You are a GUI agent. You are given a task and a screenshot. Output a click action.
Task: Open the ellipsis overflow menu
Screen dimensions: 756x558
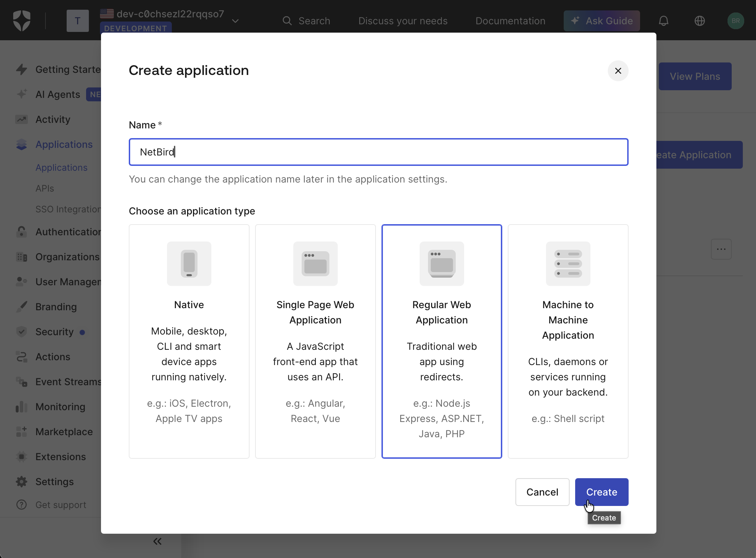[722, 249]
